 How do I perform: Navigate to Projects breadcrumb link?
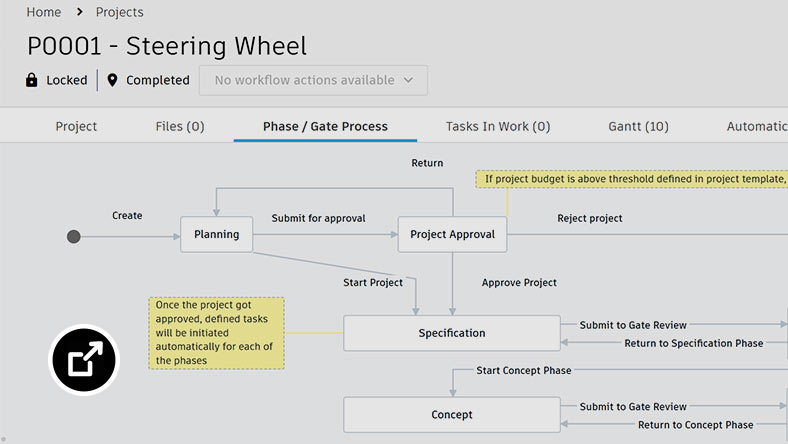pyautogui.click(x=119, y=12)
